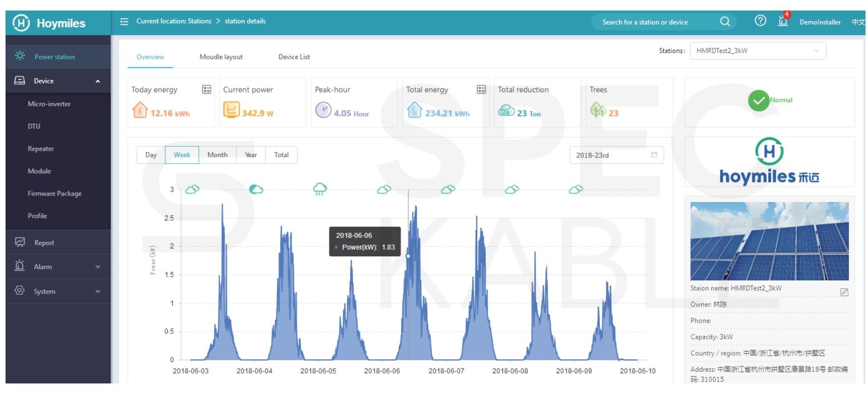The image size is (868, 393).
Task: Click the CO2 Total reduction cloud icon
Action: 506,111
